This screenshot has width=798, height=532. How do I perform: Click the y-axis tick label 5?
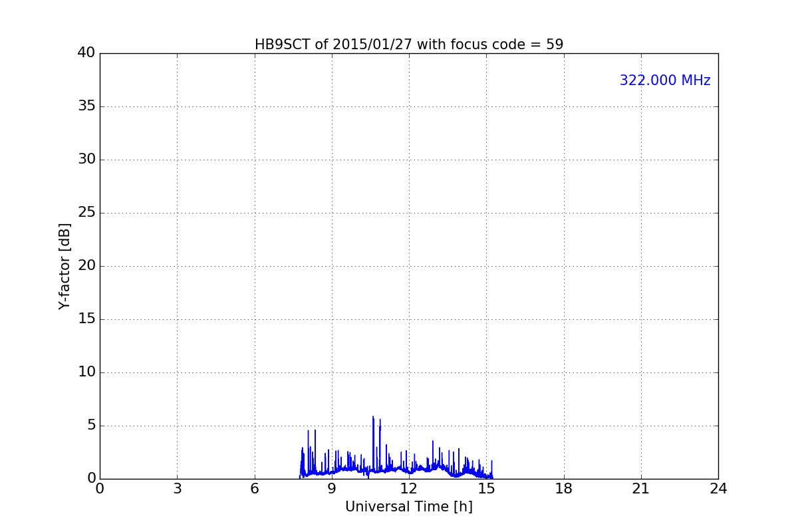tap(91, 426)
